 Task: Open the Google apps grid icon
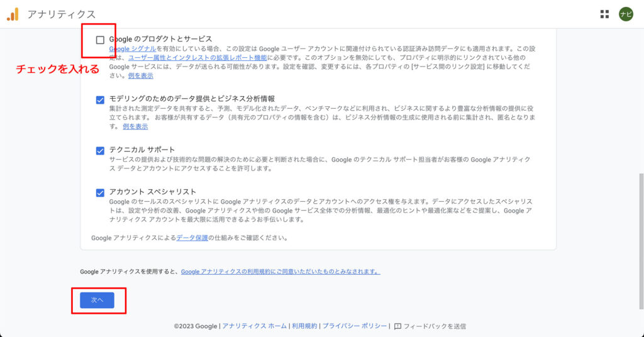coord(604,14)
